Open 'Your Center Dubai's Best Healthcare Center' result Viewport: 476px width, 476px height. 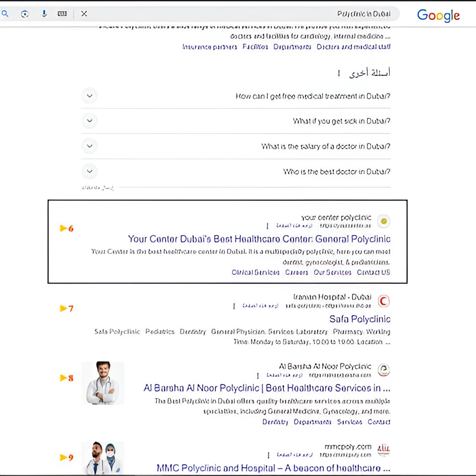[x=259, y=239]
